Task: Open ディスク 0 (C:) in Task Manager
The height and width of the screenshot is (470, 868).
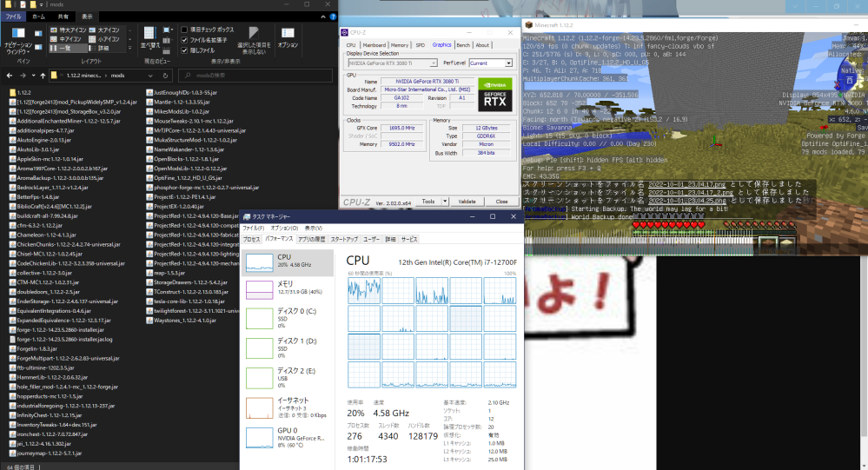Action: (288, 318)
